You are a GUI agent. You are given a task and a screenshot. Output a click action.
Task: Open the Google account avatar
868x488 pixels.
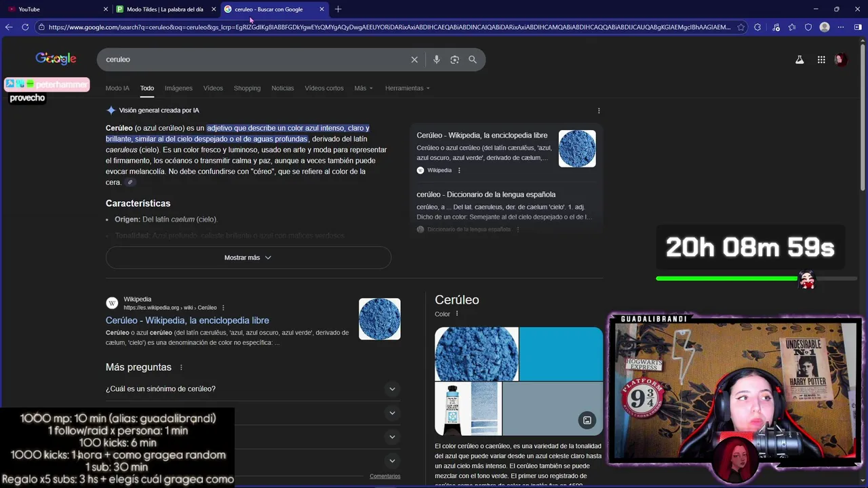(x=841, y=60)
